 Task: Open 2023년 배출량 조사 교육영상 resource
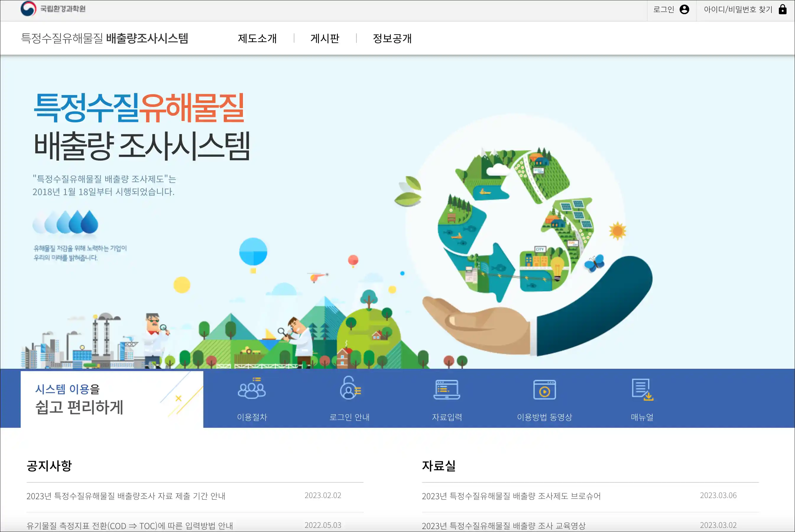click(x=504, y=526)
